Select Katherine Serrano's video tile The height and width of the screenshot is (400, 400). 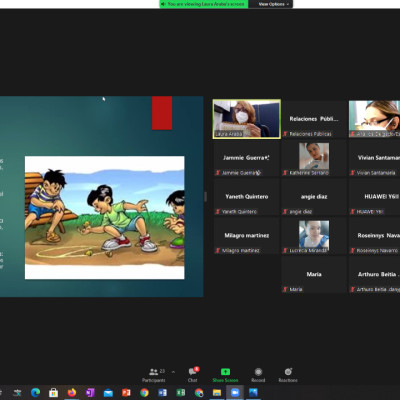click(314, 158)
